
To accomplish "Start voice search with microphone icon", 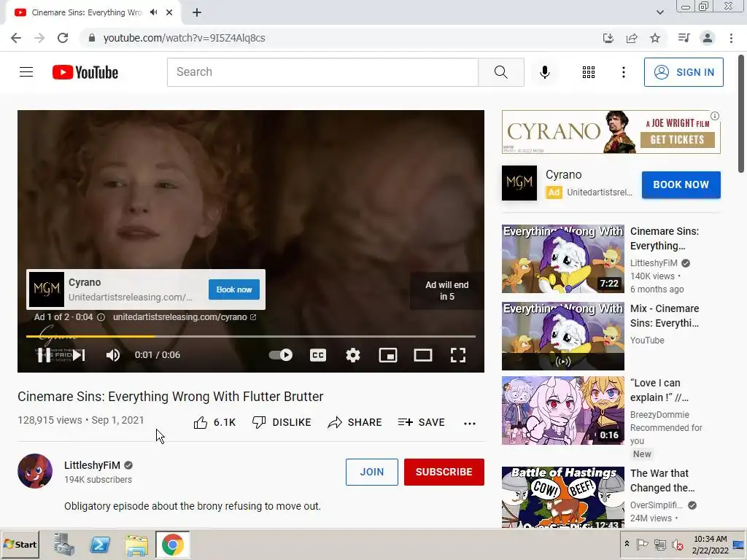I will (x=544, y=72).
